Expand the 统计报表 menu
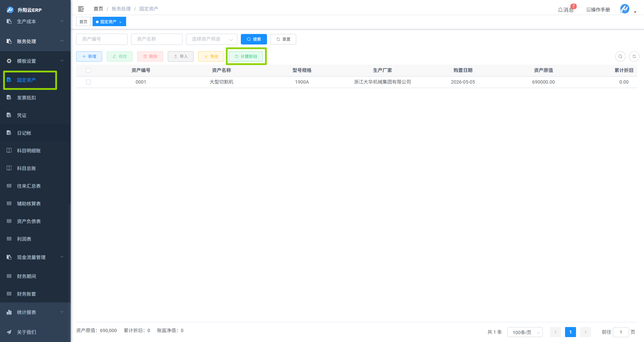The image size is (644, 342). (x=35, y=312)
